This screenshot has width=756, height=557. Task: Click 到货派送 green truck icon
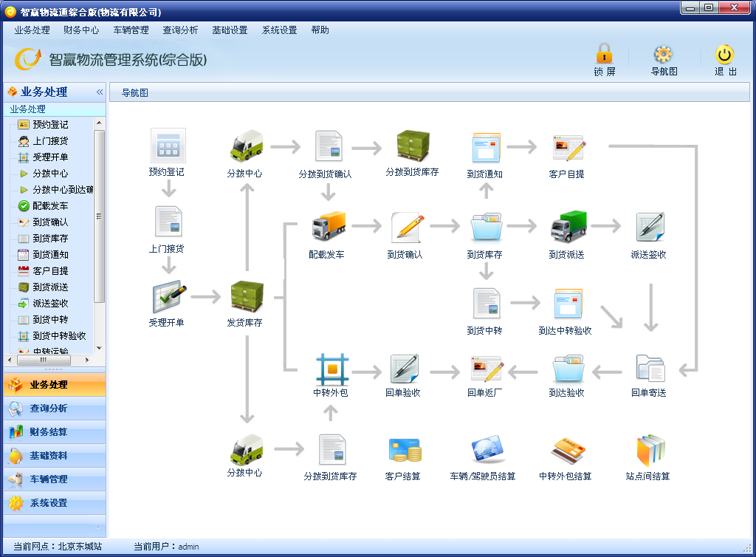pos(568,227)
